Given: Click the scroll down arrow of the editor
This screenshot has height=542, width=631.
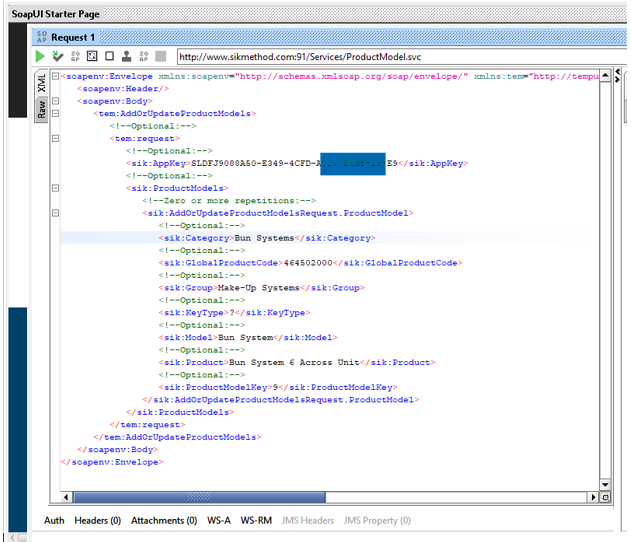Looking at the screenshot, I should pos(605,485).
